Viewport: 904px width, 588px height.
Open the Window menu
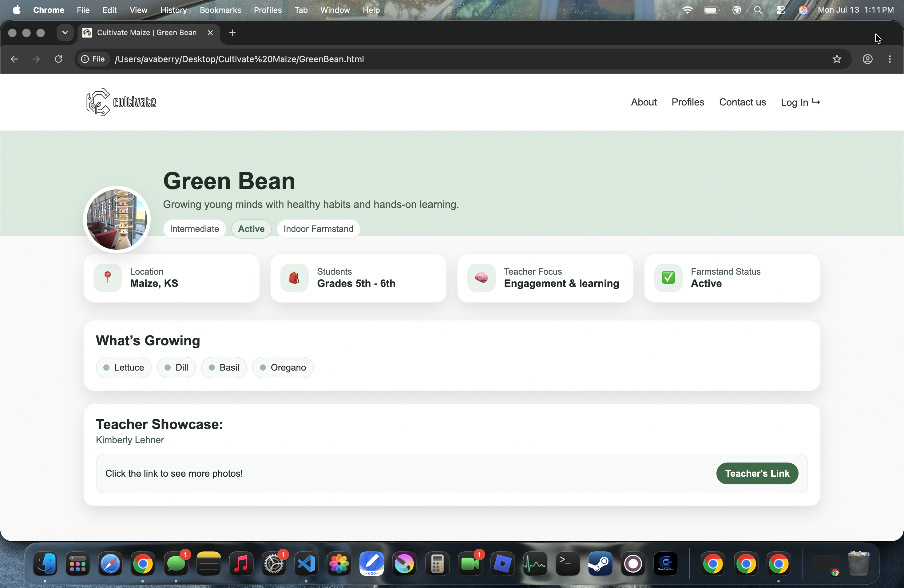pyautogui.click(x=335, y=10)
